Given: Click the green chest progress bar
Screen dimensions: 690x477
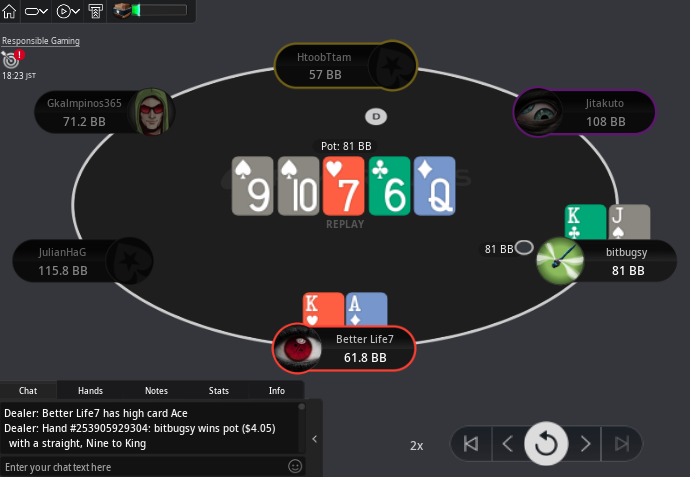Looking at the screenshot, I should (159, 10).
